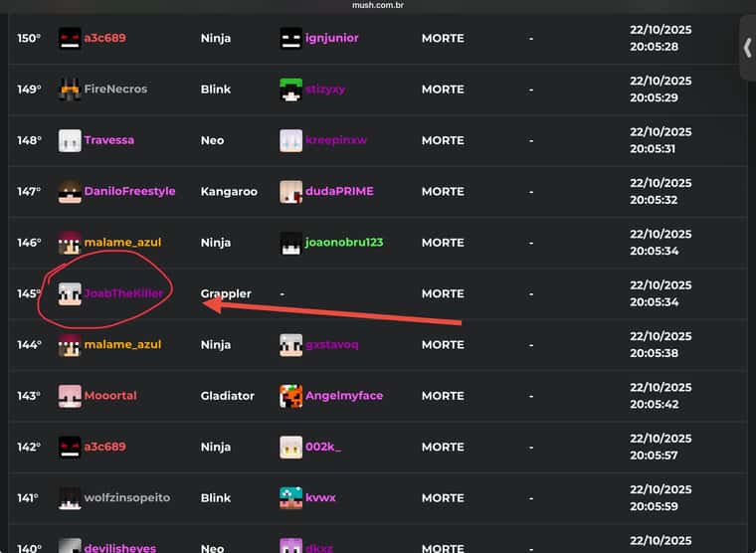This screenshot has width=756, height=553.
Task: Open kvwx player profile
Action: [320, 498]
